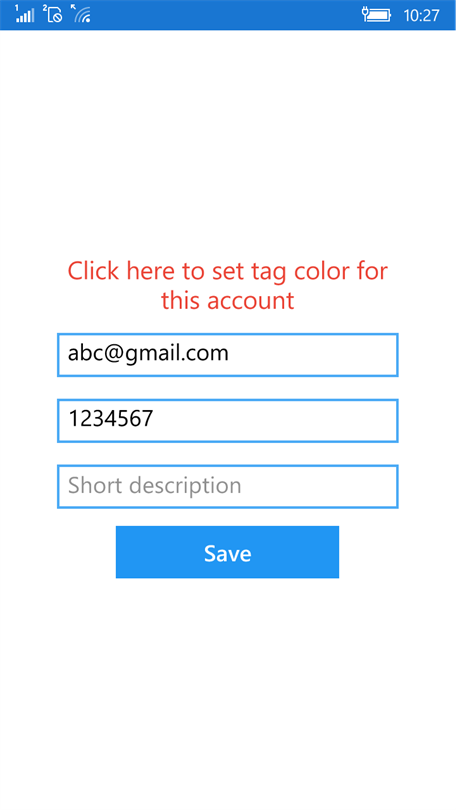Click the Short description placeholder text
456x810 pixels.
tap(154, 486)
